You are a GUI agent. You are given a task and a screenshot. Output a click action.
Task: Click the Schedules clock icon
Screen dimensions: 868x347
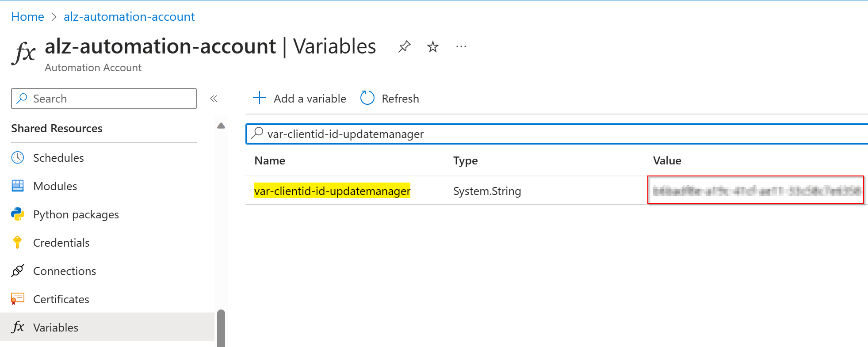point(18,157)
